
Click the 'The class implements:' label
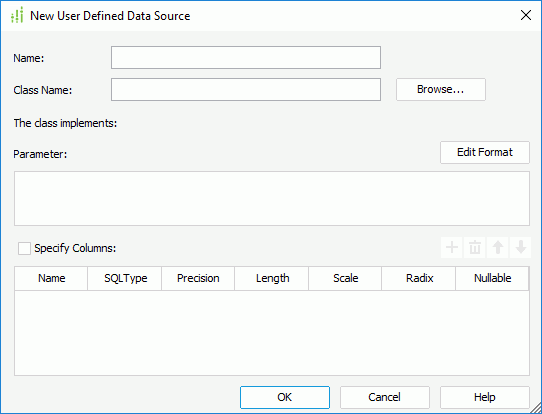(x=65, y=123)
